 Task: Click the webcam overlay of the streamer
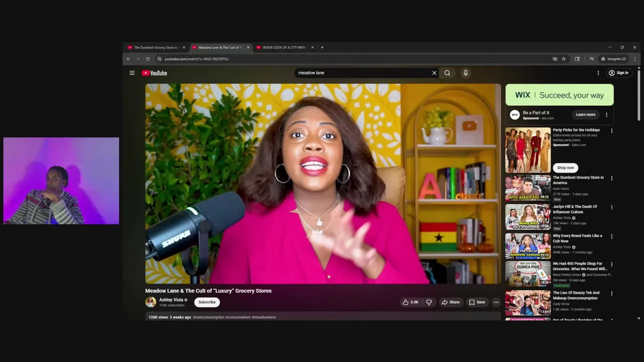(61, 180)
